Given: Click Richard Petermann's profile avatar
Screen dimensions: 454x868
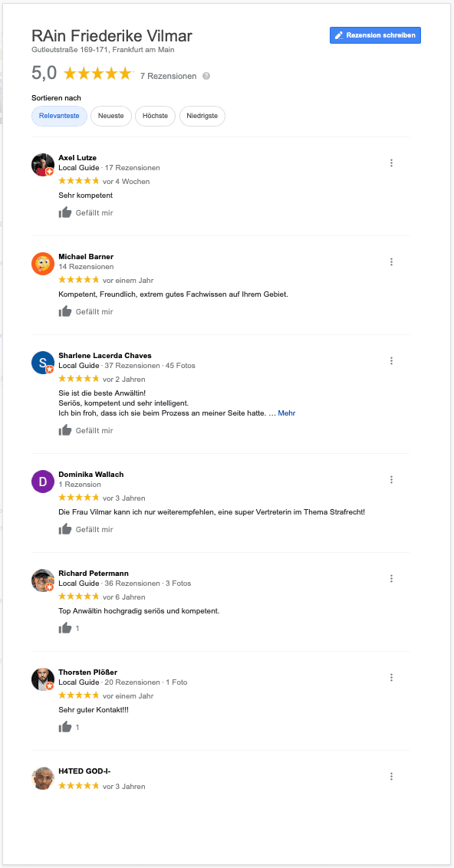Looking at the screenshot, I should tap(43, 580).
